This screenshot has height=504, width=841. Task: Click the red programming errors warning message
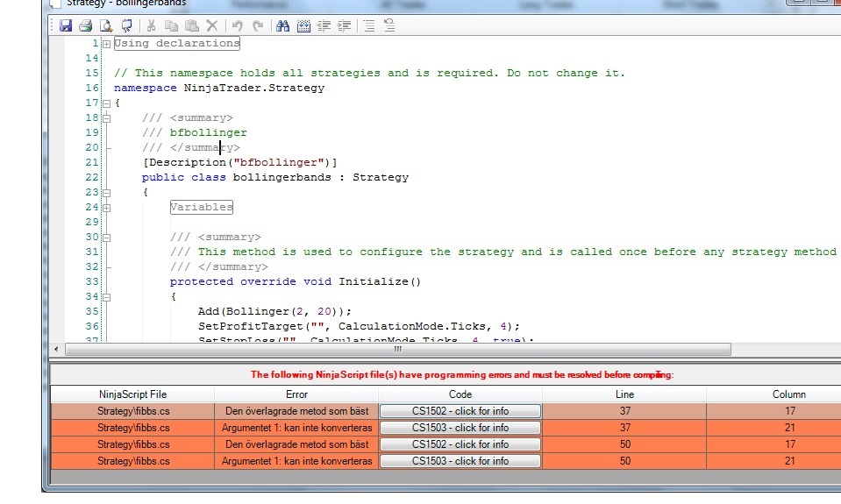[x=462, y=375]
